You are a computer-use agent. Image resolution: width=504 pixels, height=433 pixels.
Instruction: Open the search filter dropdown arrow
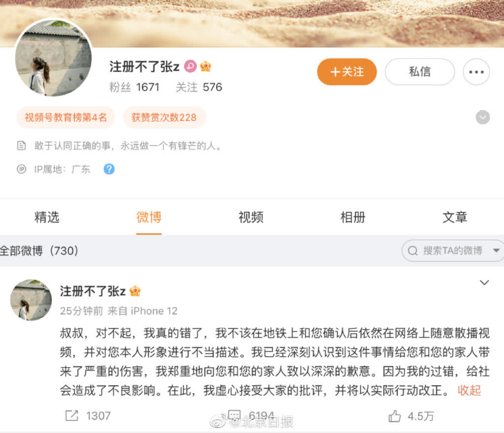(x=496, y=250)
